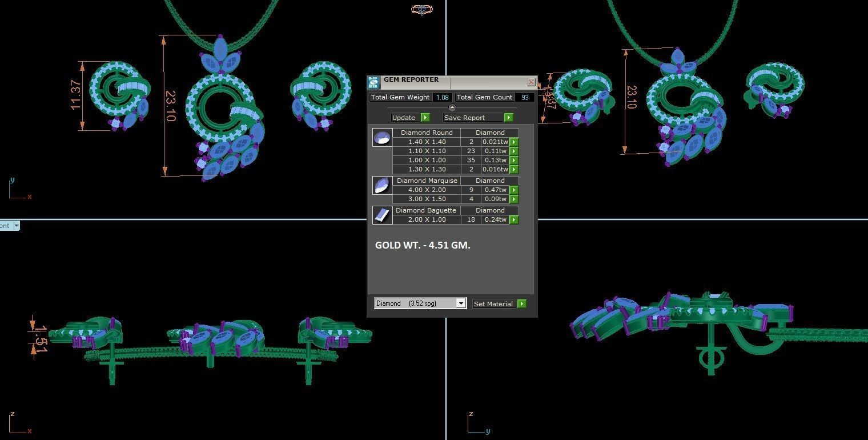Click the green arrow for 3.00 X 1.50 row
This screenshot has height=440, width=868.
(514, 199)
